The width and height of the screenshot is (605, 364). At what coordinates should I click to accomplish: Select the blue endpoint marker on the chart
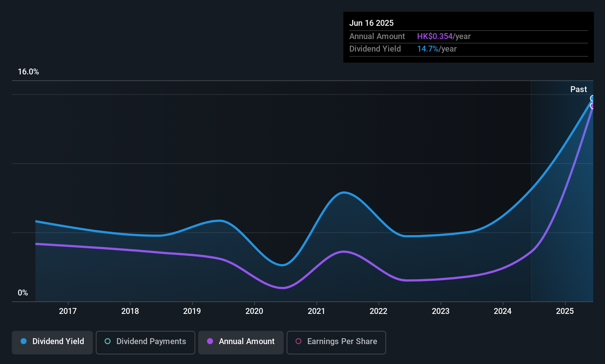coord(592,98)
